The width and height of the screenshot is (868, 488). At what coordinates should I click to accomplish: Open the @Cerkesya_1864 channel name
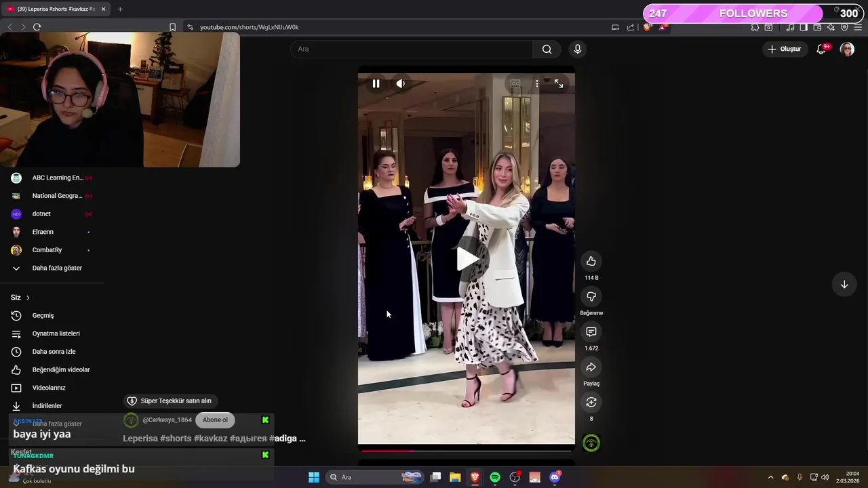(167, 420)
